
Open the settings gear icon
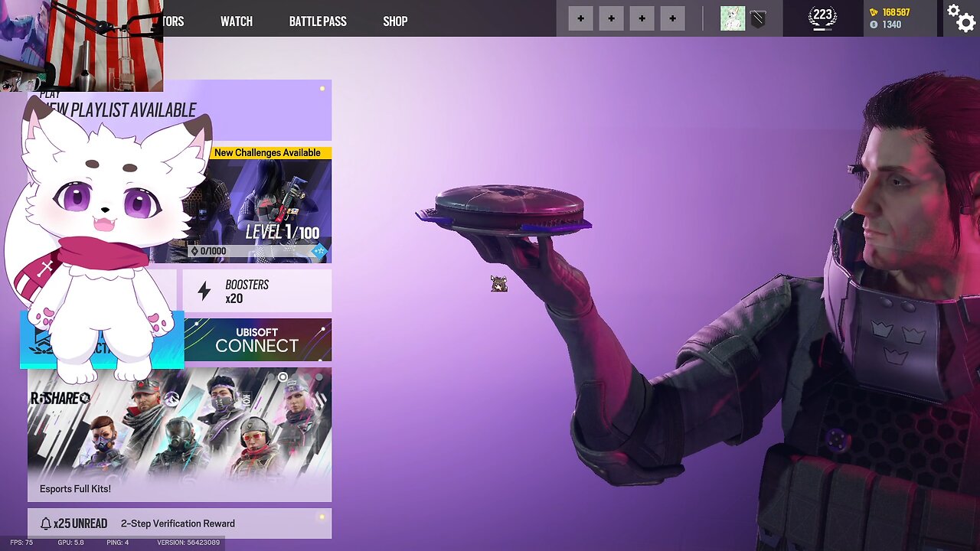(x=962, y=18)
